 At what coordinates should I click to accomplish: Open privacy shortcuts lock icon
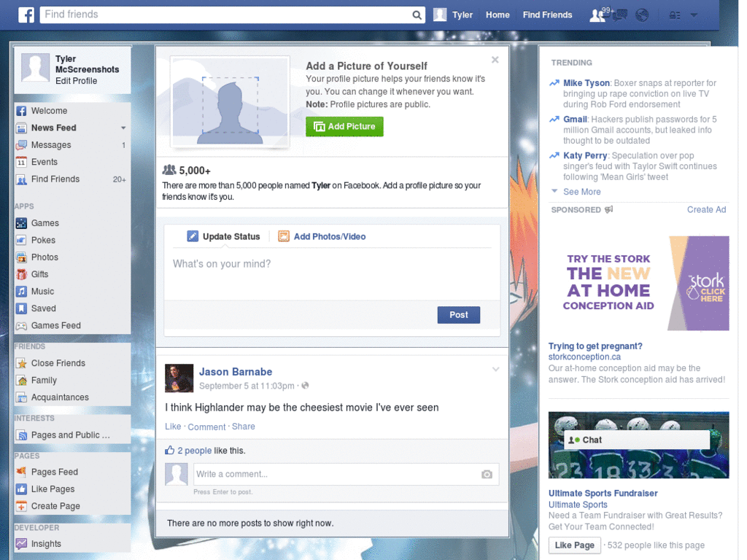point(675,15)
